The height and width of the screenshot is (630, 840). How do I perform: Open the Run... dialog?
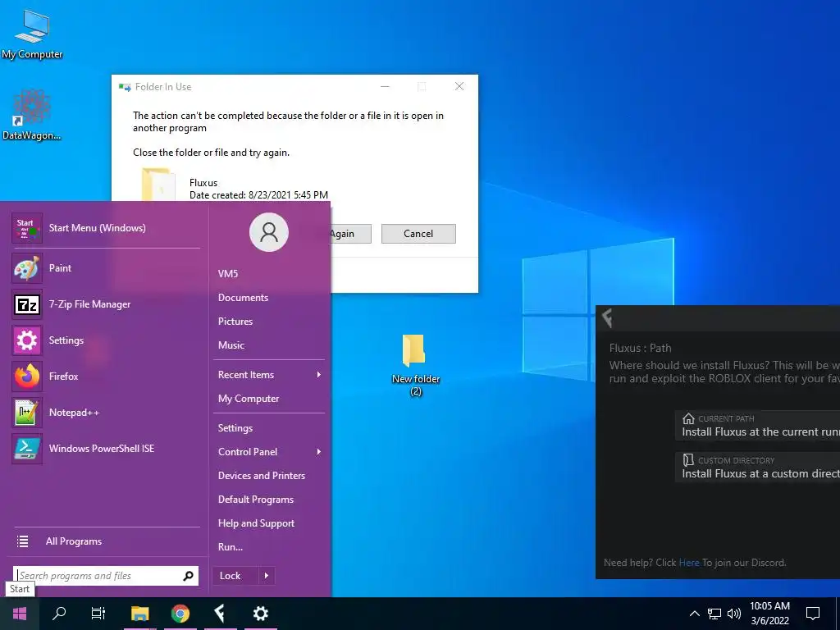tap(231, 547)
